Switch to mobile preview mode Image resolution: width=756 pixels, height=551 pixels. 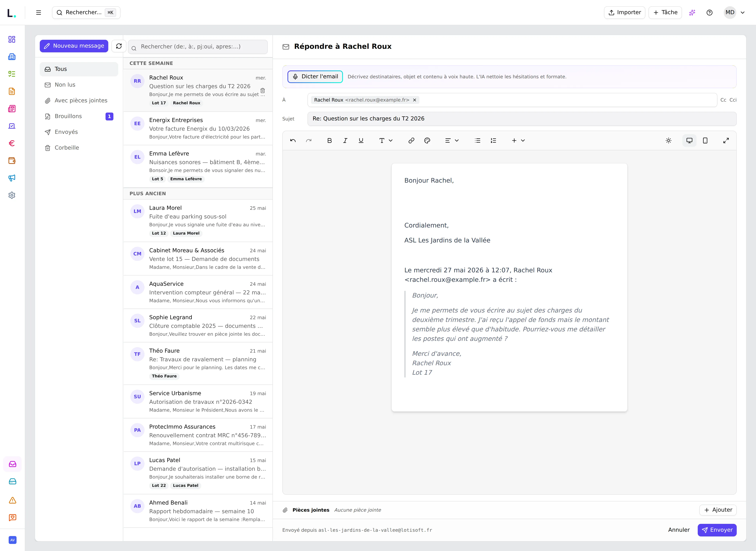(705, 141)
